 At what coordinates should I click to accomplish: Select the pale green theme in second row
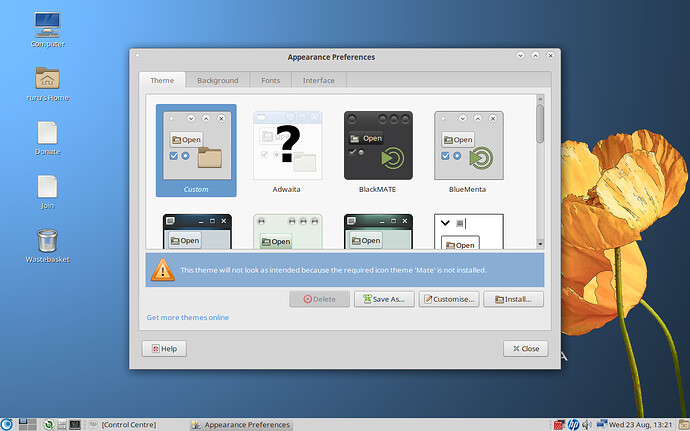pos(287,231)
